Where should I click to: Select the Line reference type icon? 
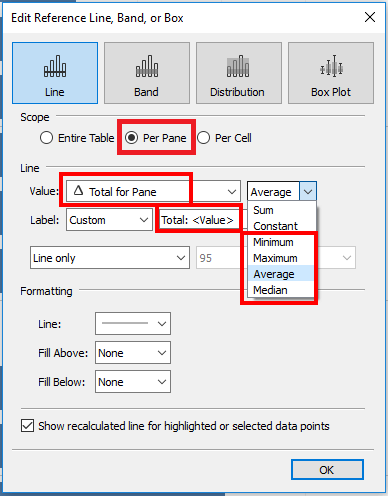[x=55, y=73]
